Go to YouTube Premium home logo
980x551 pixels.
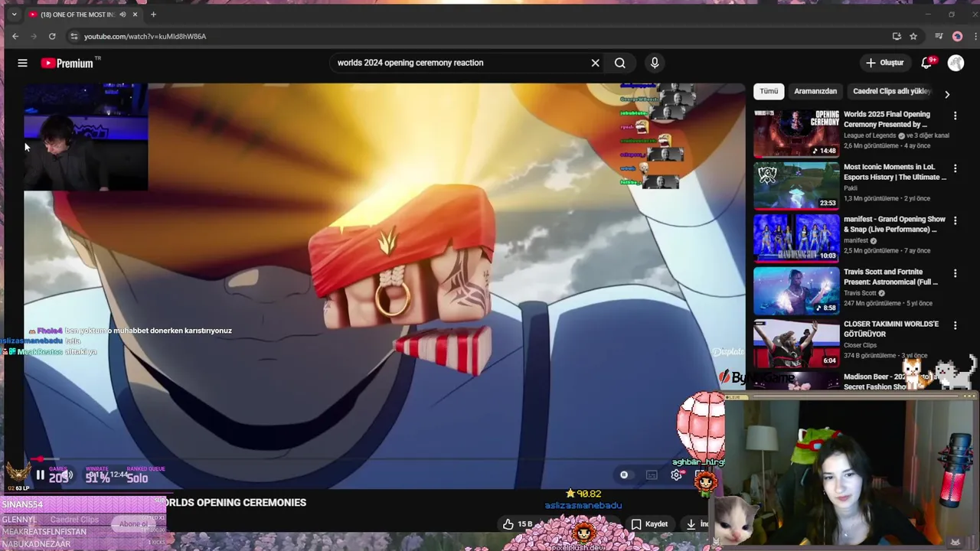(67, 63)
